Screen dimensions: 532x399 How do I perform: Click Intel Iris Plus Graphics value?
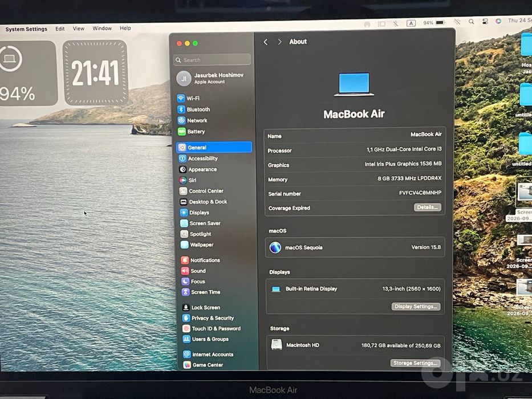coord(403,164)
